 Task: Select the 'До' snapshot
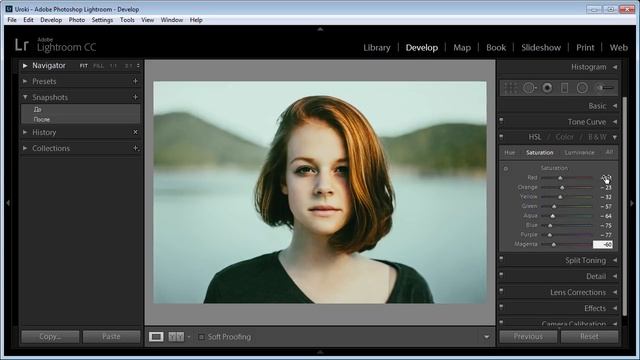[x=38, y=109]
